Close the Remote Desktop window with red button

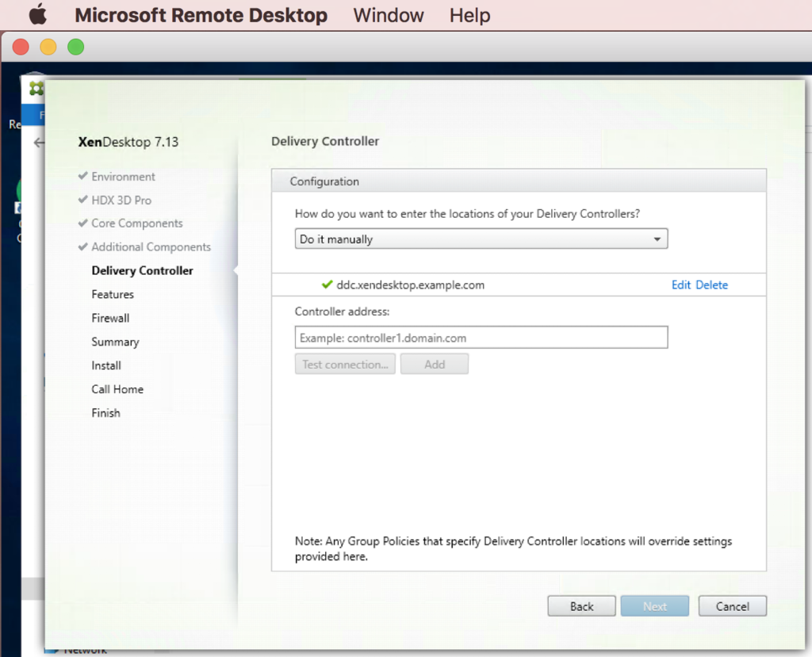click(x=21, y=47)
